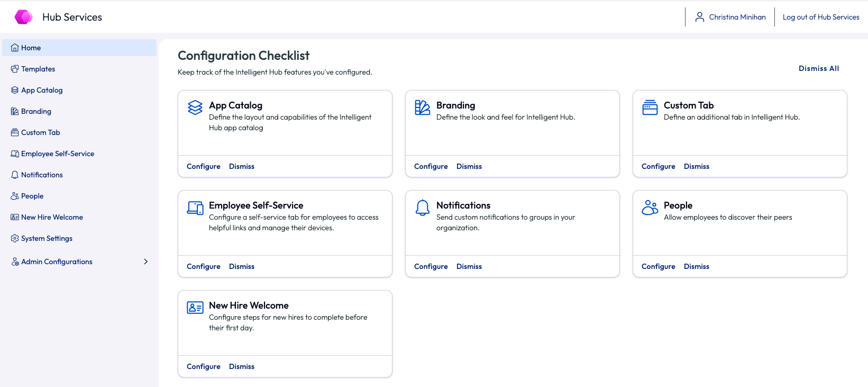Configure the Branding feature card
868x387 pixels.
pyautogui.click(x=431, y=166)
